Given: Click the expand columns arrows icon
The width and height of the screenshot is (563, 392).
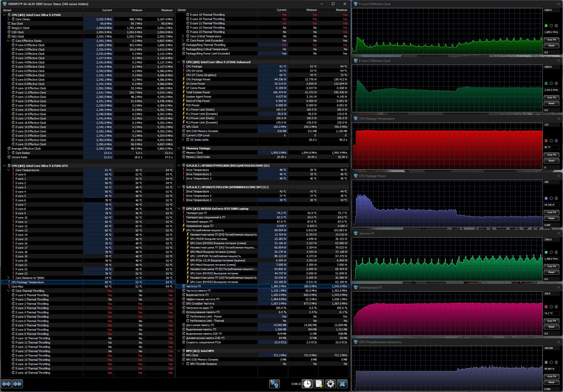Looking at the screenshot, I should pos(6,384).
